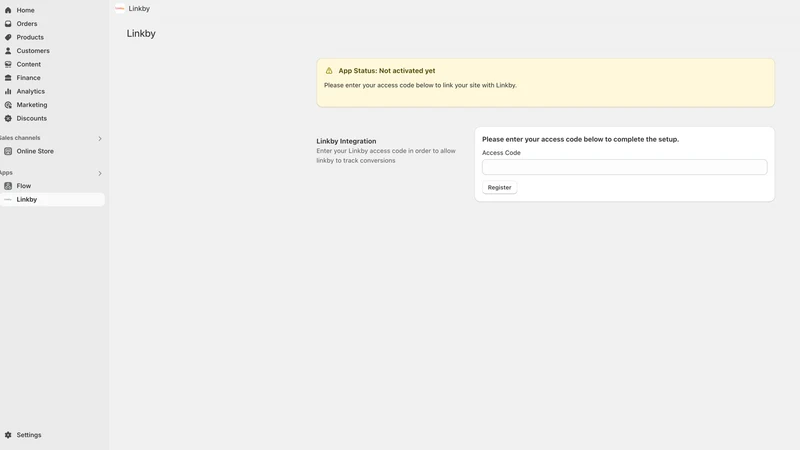Click the Marketing target icon
The width and height of the screenshot is (800, 450).
tap(8, 105)
